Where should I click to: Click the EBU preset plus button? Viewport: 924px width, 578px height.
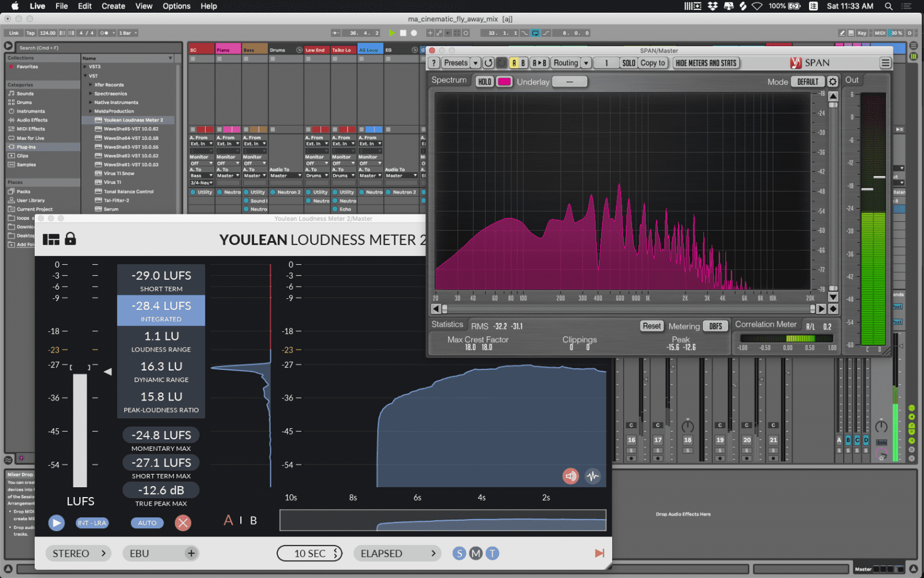click(191, 553)
